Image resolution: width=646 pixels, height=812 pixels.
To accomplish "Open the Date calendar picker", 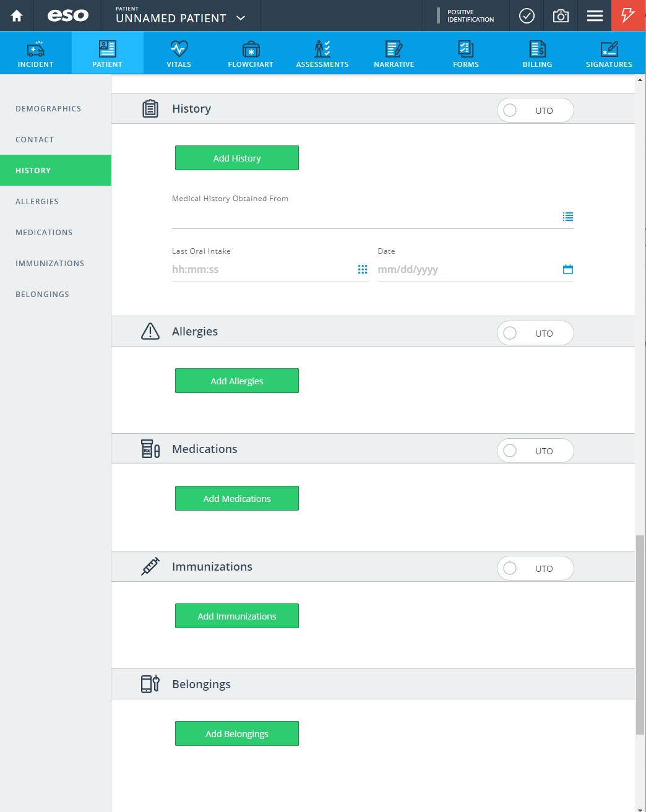I will pyautogui.click(x=568, y=269).
